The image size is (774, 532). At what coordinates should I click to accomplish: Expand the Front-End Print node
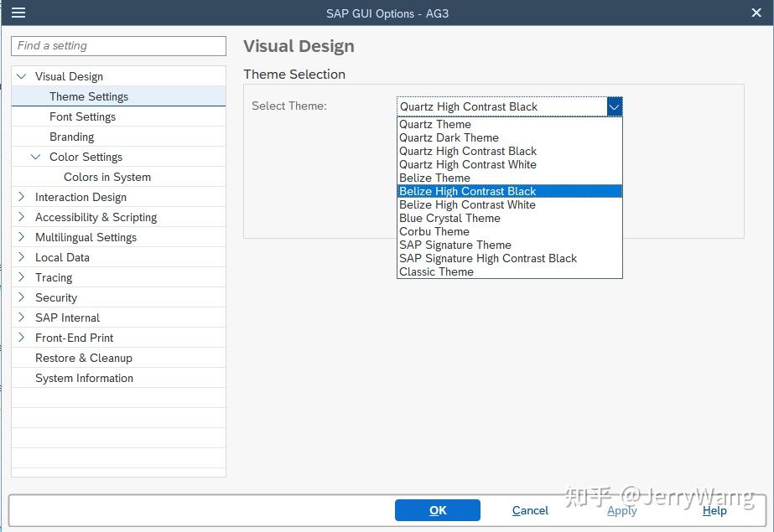click(x=21, y=338)
